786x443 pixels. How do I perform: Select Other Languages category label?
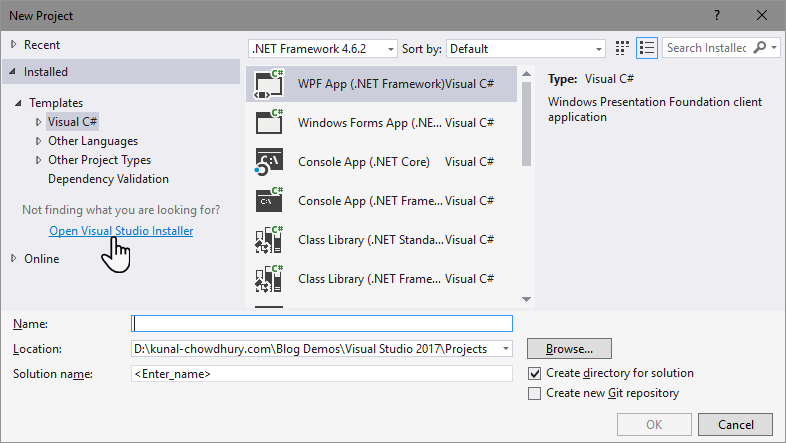point(93,141)
